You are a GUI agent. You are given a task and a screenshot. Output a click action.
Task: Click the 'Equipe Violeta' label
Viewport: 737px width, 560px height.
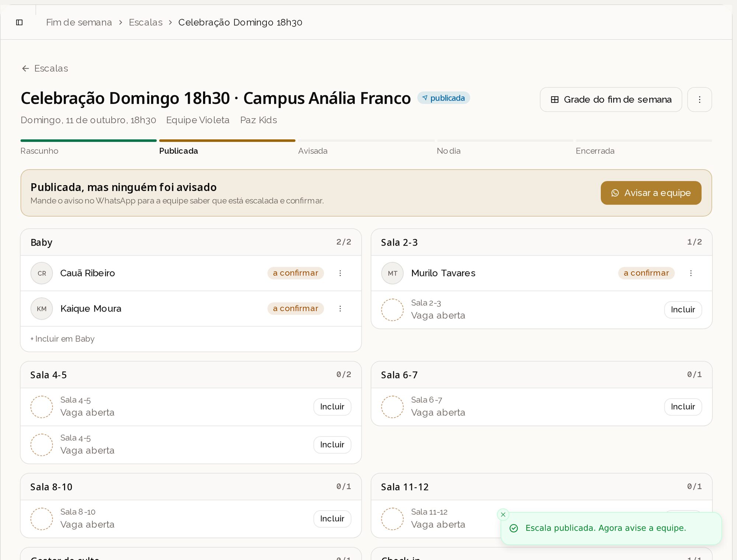click(x=198, y=120)
